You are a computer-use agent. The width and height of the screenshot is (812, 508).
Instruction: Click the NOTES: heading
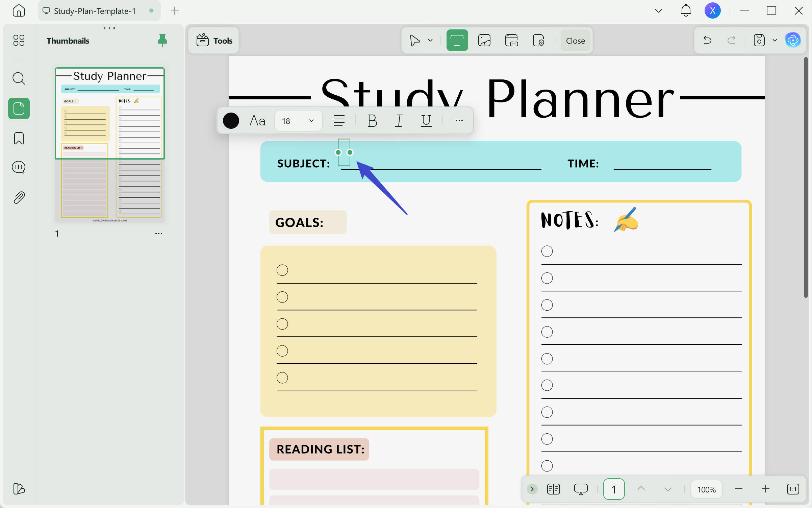[x=569, y=220]
